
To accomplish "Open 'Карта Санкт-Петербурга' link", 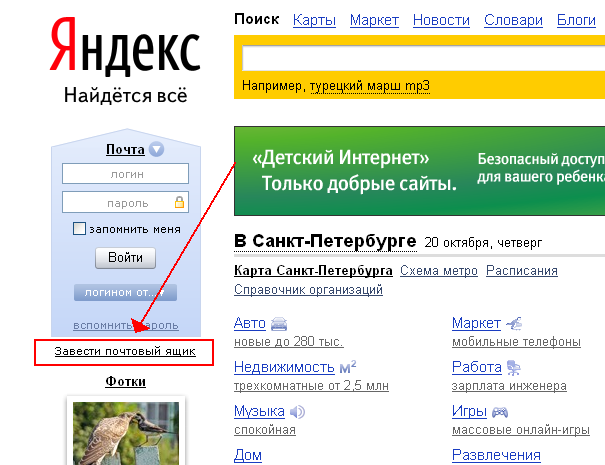I will (313, 271).
